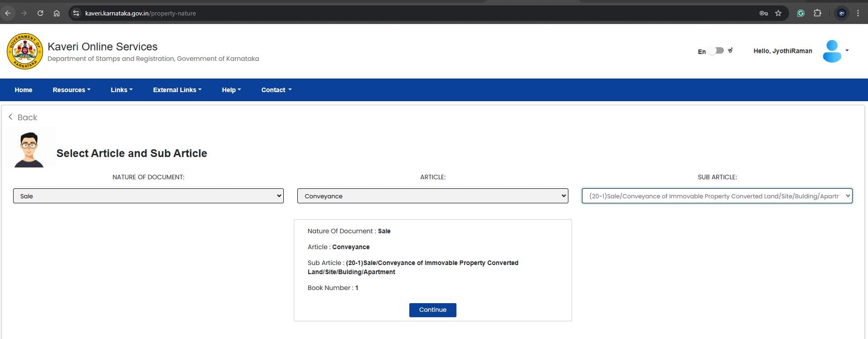This screenshot has width=868, height=339.
Task: Open the External Links menu
Action: [177, 90]
